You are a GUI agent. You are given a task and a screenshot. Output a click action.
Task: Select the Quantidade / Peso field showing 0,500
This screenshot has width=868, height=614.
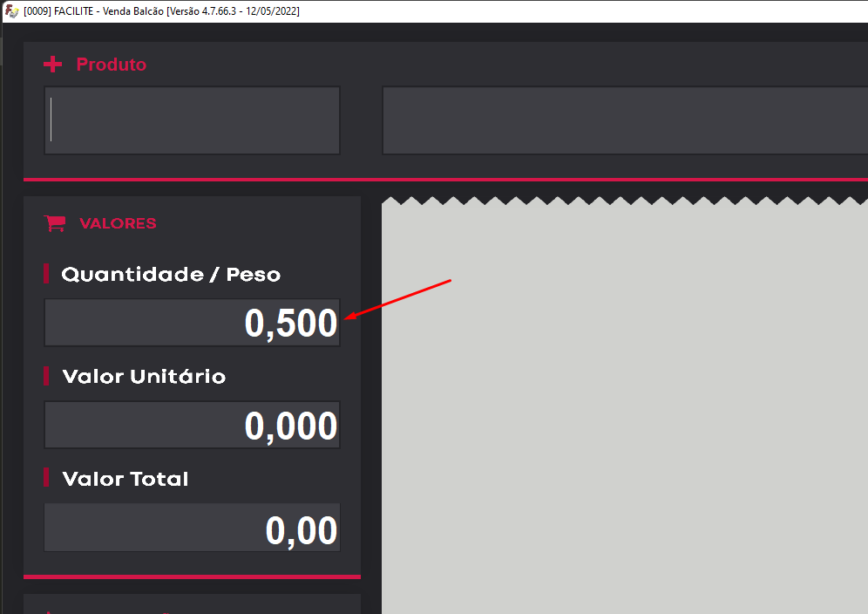point(192,323)
